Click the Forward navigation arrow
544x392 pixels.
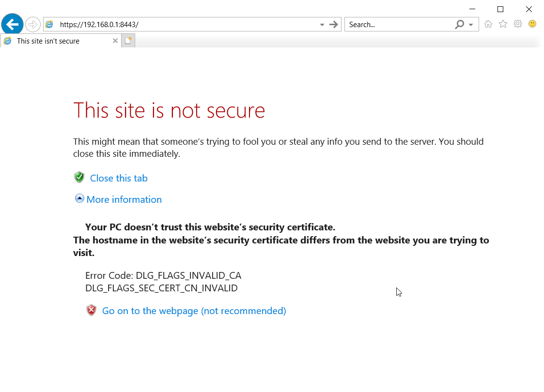[x=32, y=24]
